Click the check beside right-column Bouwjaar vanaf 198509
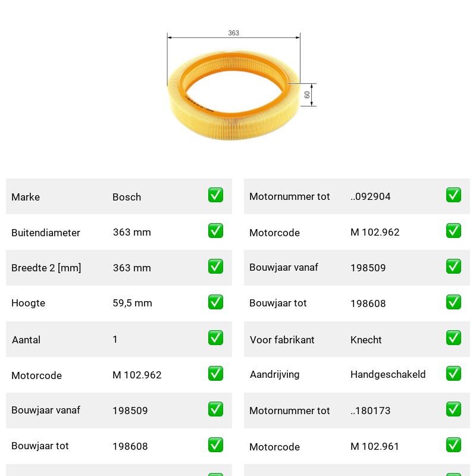476x476 pixels. tap(453, 266)
